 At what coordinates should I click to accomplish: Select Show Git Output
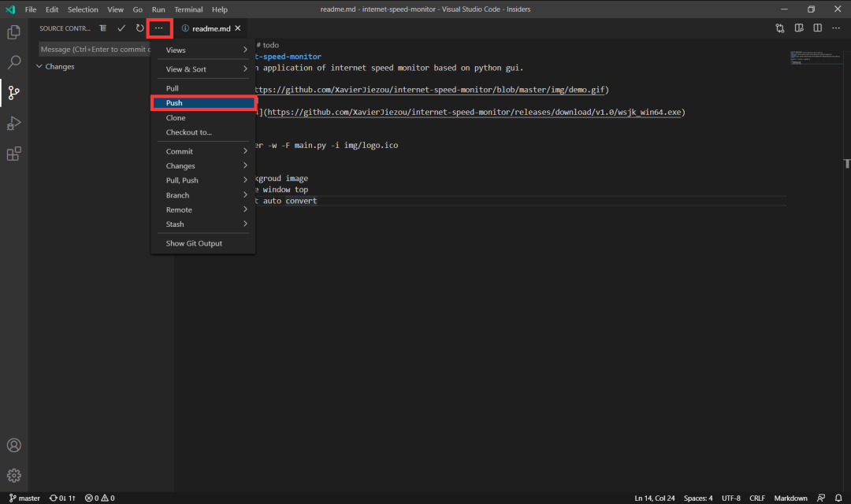coord(203,243)
